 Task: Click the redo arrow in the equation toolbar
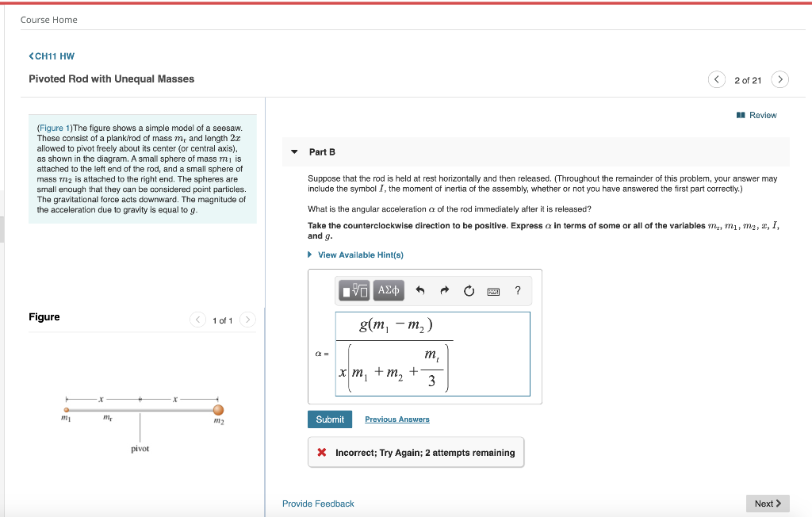click(x=445, y=290)
